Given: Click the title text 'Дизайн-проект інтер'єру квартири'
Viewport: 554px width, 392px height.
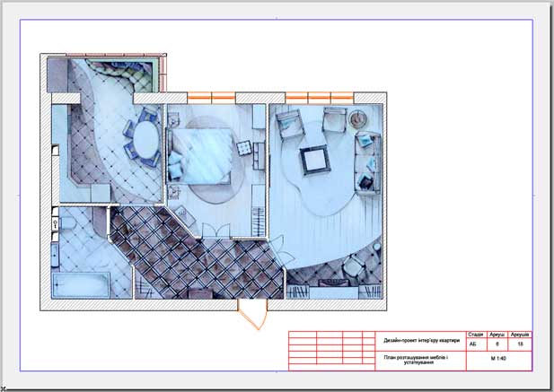Looking at the screenshot, I should click(421, 341).
